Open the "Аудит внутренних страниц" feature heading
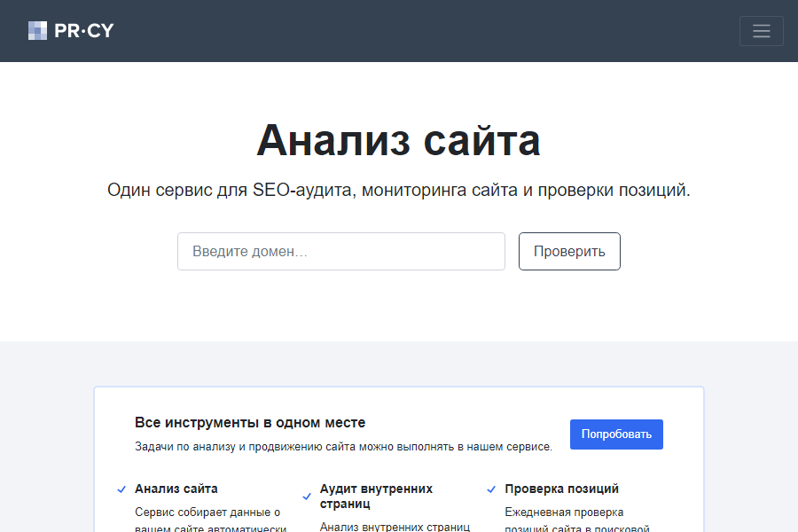This screenshot has width=798, height=532. point(375,495)
